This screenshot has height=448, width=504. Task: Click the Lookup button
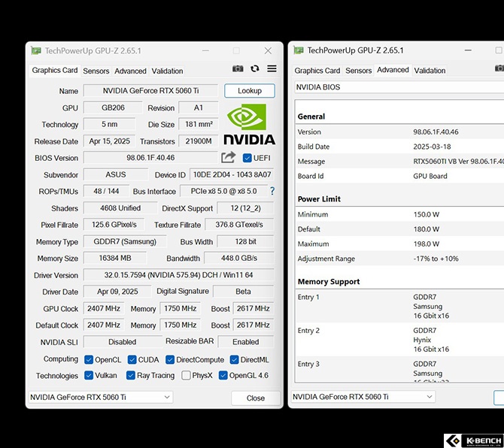tap(250, 90)
